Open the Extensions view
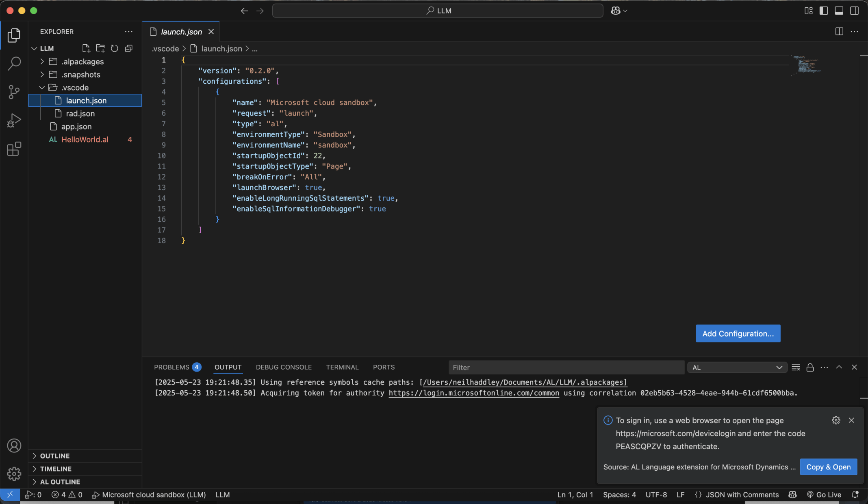Image resolution: width=868 pixels, height=504 pixels. click(x=14, y=149)
